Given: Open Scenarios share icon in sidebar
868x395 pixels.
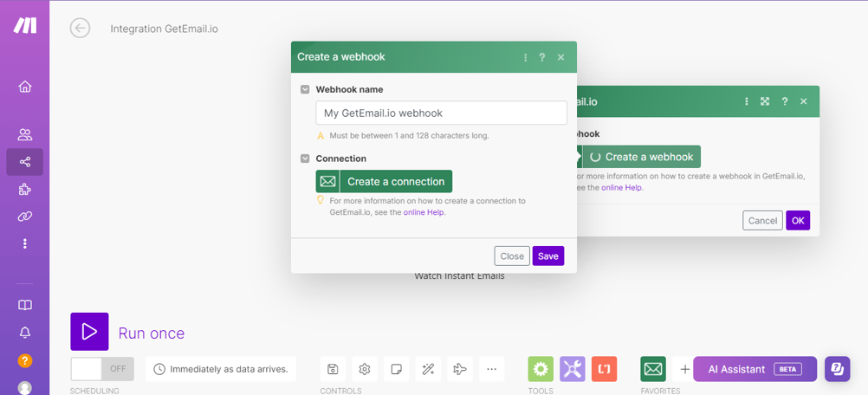Looking at the screenshot, I should click(x=25, y=162).
